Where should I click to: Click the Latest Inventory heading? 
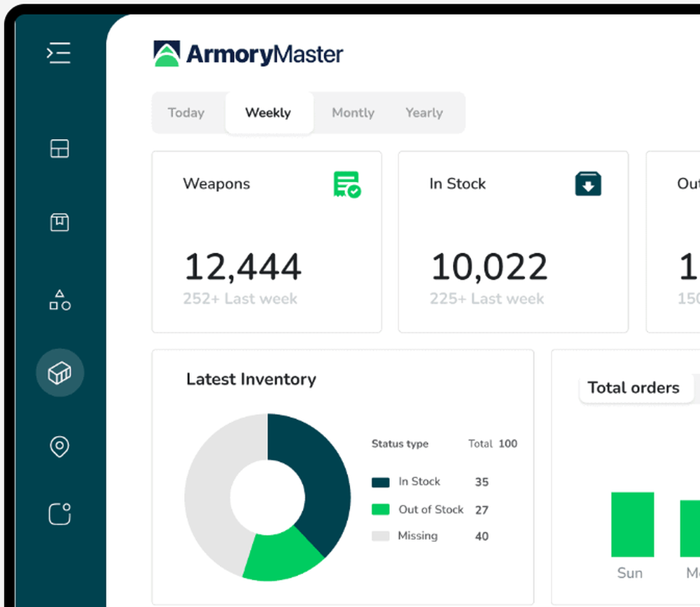[x=251, y=379]
